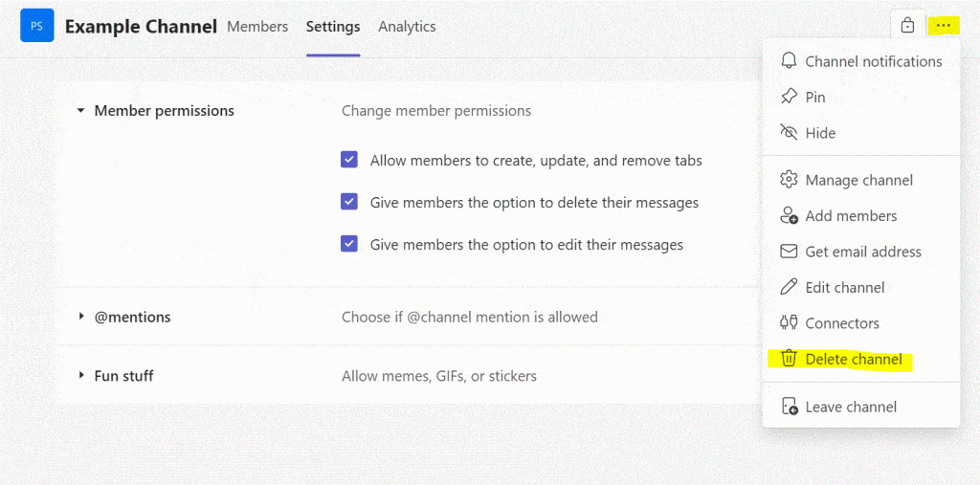Choose Add members menu entry
980x485 pixels.
point(861,215)
